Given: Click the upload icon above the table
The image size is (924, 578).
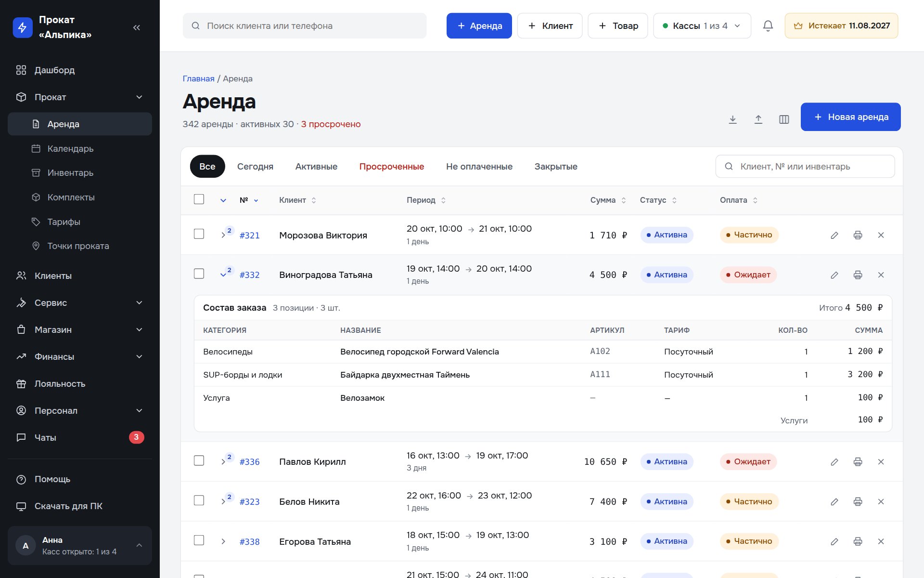Looking at the screenshot, I should click(758, 119).
